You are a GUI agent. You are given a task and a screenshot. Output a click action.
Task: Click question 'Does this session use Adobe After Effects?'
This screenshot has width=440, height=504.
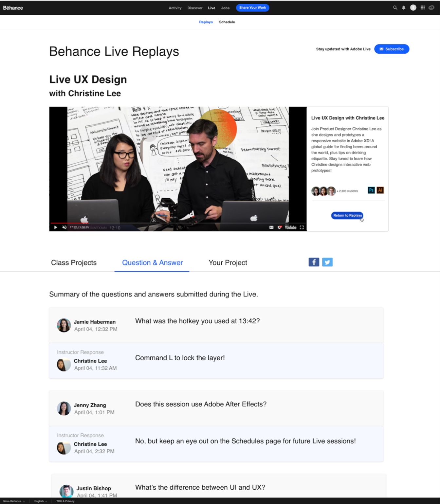(x=201, y=404)
